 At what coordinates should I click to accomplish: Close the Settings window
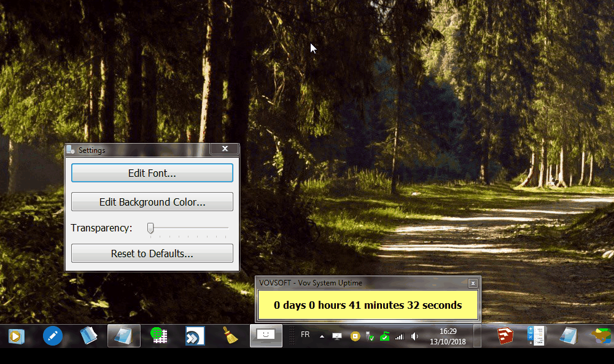225,149
